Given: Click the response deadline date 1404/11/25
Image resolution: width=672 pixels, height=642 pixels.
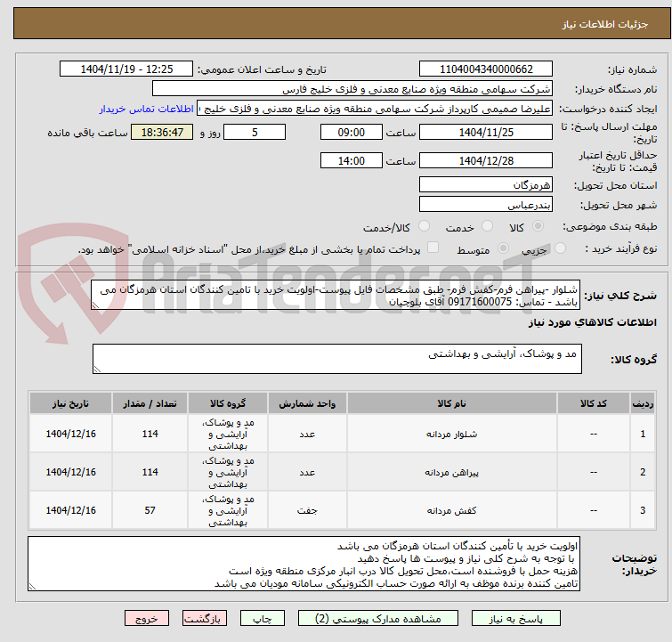Looking at the screenshot, I should click(x=486, y=132).
